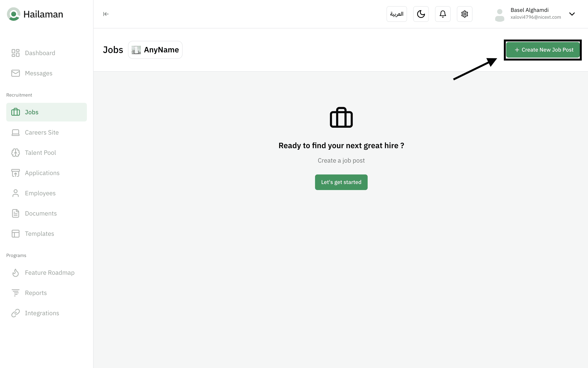
Task: Toggle dark mode with the moon icon
Action: (x=421, y=14)
